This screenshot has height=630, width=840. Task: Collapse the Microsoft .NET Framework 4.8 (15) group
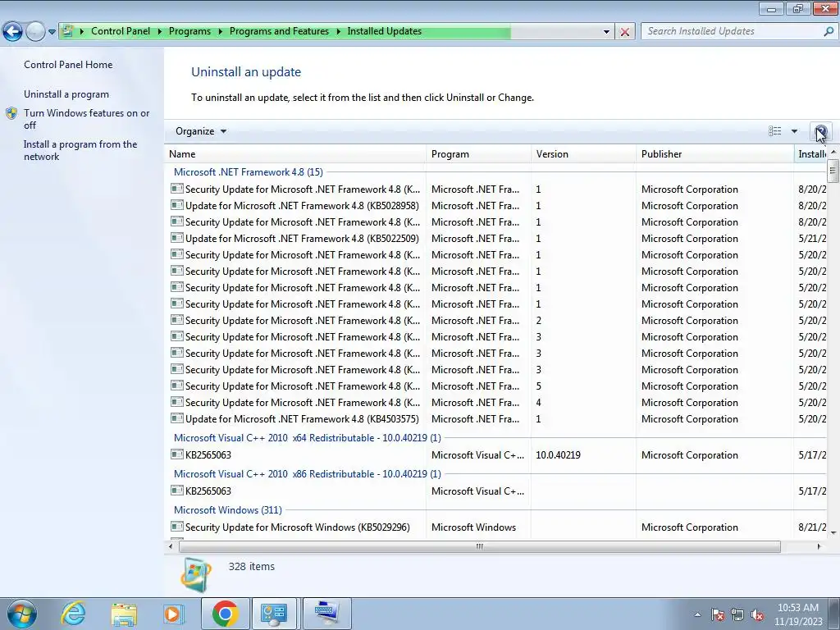(248, 172)
